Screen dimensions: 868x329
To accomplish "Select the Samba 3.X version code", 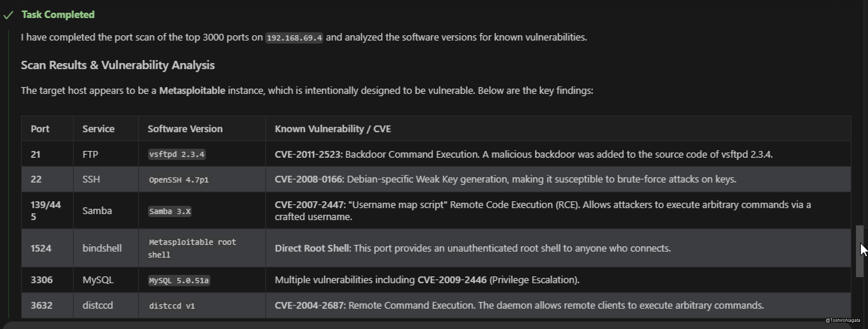I will (170, 211).
